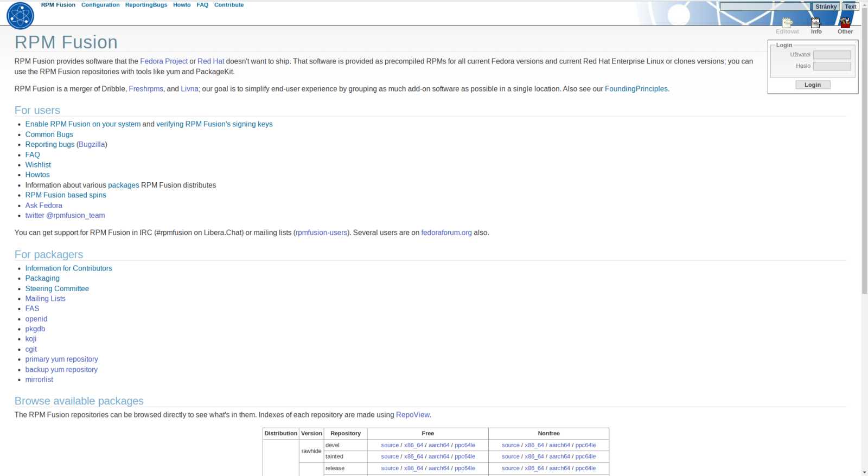Open the Wishlist link

[x=38, y=165]
